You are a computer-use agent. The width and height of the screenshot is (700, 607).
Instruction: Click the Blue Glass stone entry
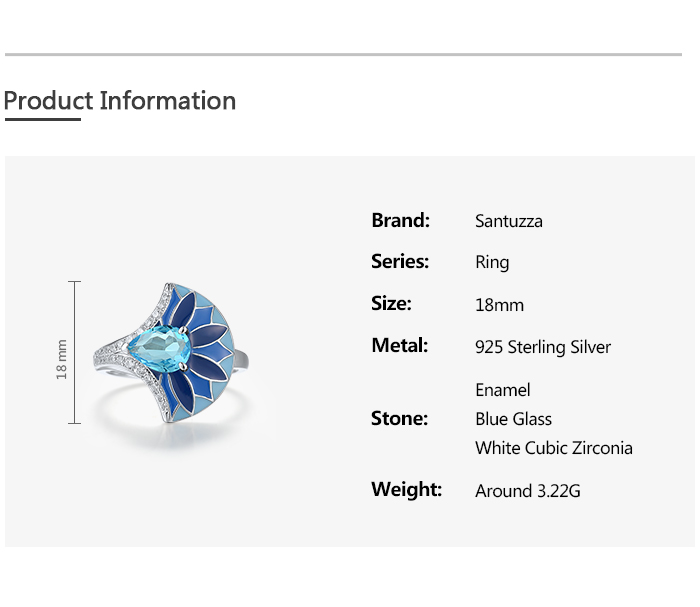(x=514, y=419)
